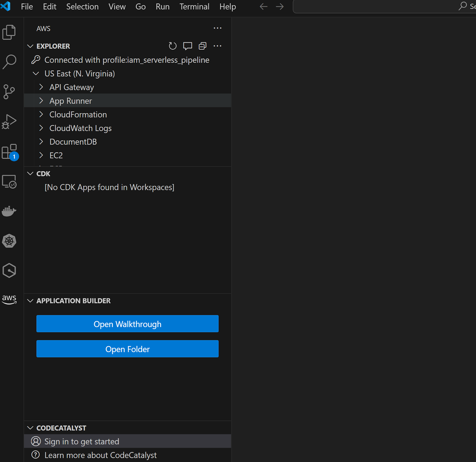Click [No CDK Apps found in Workspaces]
Image resolution: width=476 pixels, height=462 pixels.
click(x=109, y=187)
